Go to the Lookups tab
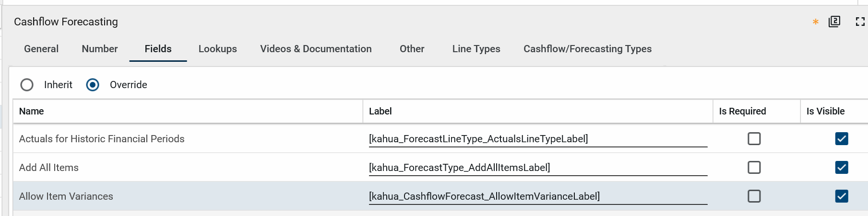The width and height of the screenshot is (868, 216). pos(217,49)
